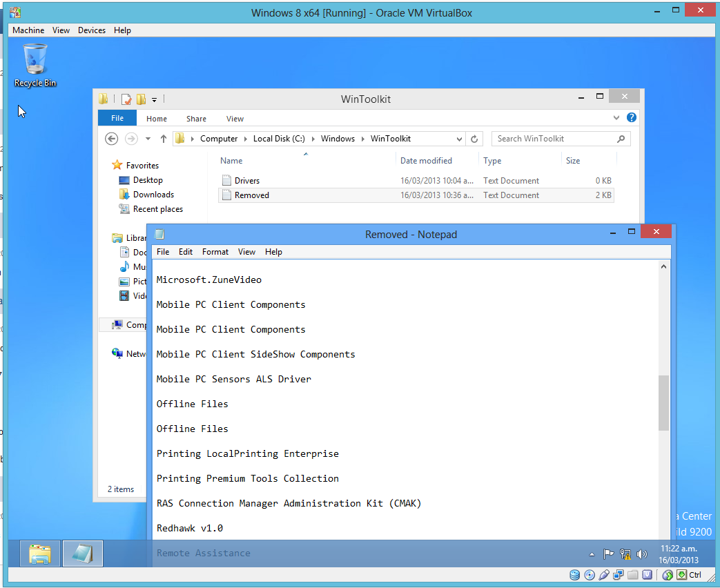Screen dimensions: 720x588
Task: Switch to the Share ribbon tab
Action: (196, 119)
